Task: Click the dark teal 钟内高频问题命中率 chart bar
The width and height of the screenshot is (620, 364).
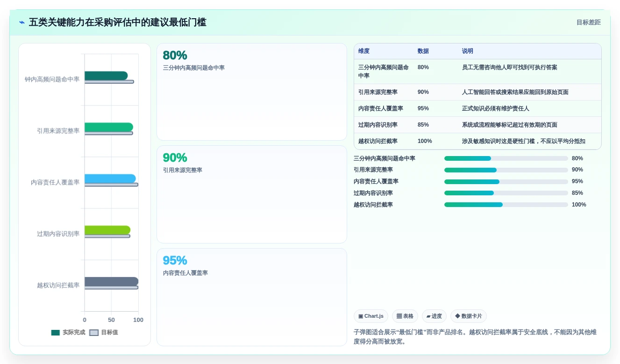Action: pyautogui.click(x=106, y=76)
